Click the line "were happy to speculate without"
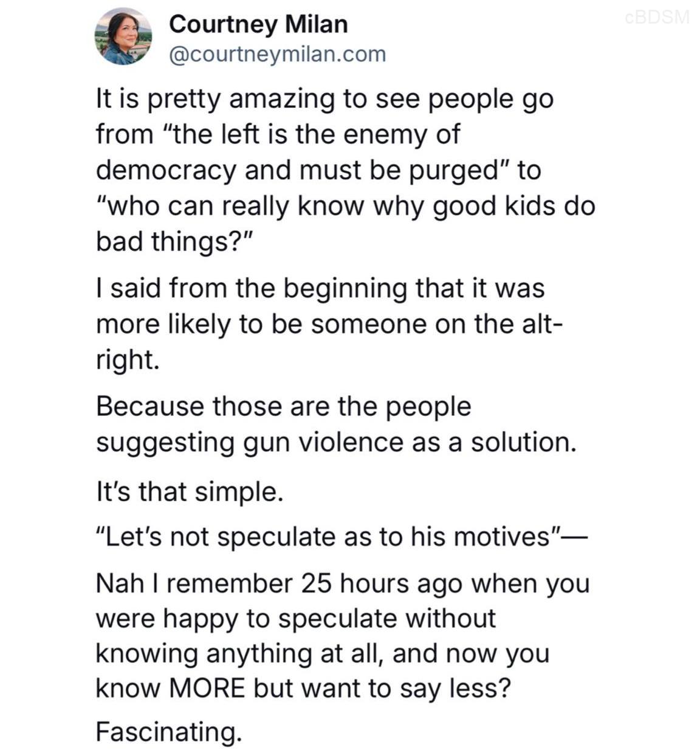 click(x=296, y=619)
